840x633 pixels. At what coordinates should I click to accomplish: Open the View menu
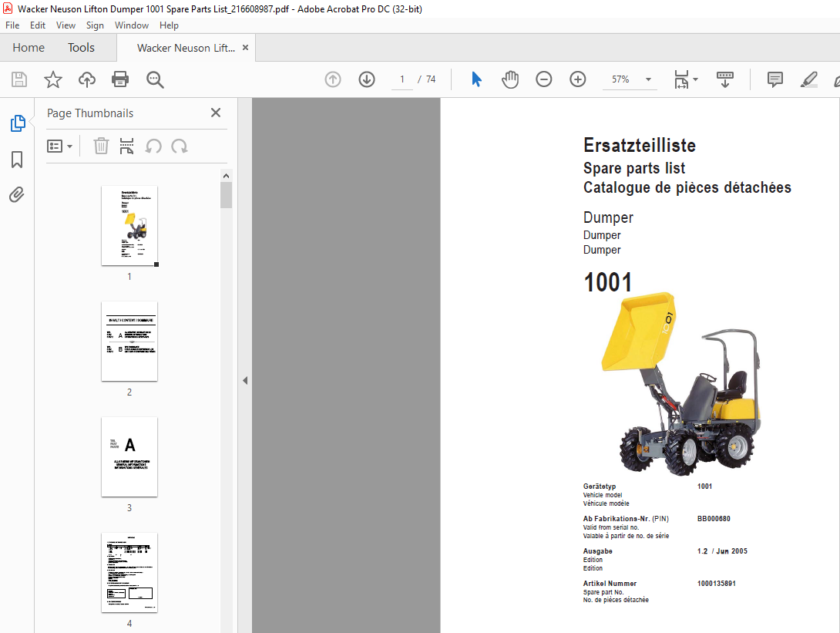pos(66,25)
